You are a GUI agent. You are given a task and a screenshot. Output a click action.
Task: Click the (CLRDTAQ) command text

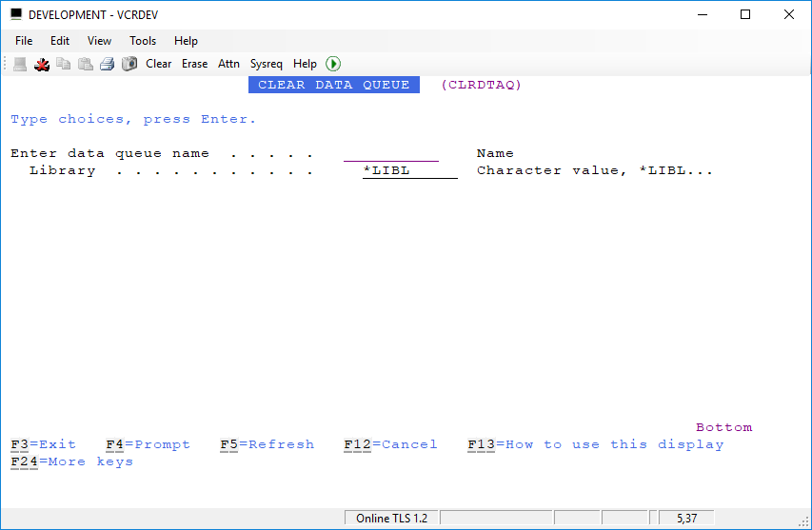pos(481,85)
